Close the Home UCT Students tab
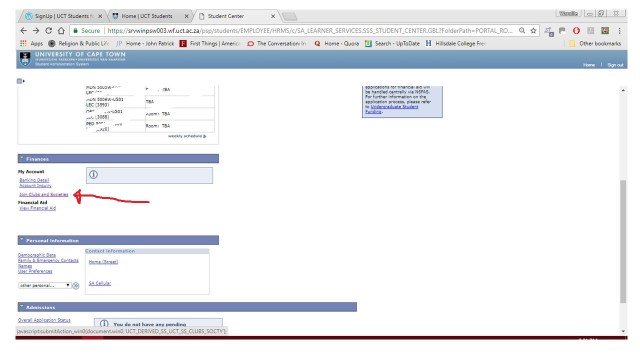Viewport: 640px width, 360px height. [x=187, y=16]
